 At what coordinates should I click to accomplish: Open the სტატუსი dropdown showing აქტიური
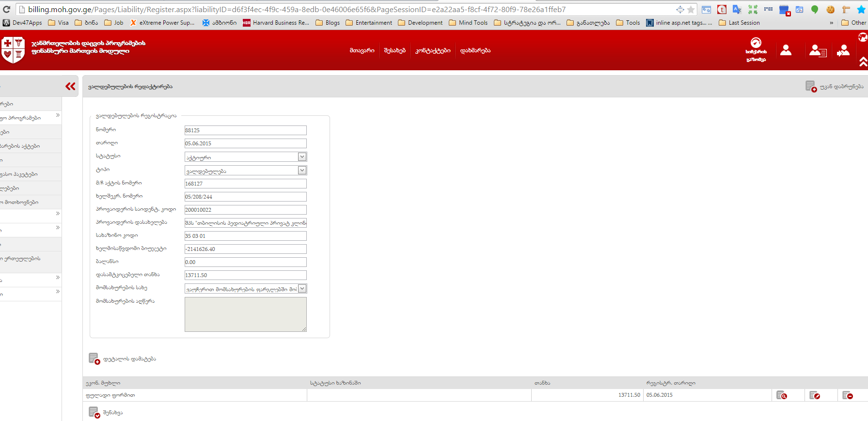coord(302,157)
